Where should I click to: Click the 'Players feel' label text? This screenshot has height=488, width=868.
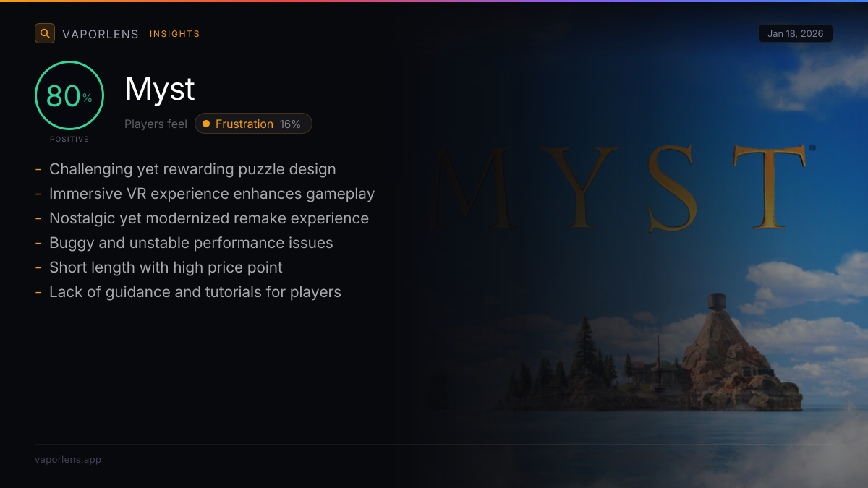coord(156,124)
